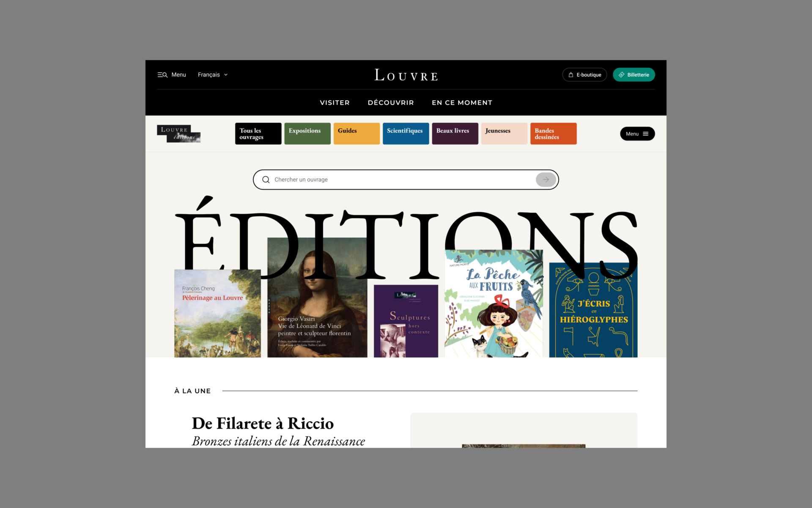Click the Louvre éditions logo

coord(178,133)
